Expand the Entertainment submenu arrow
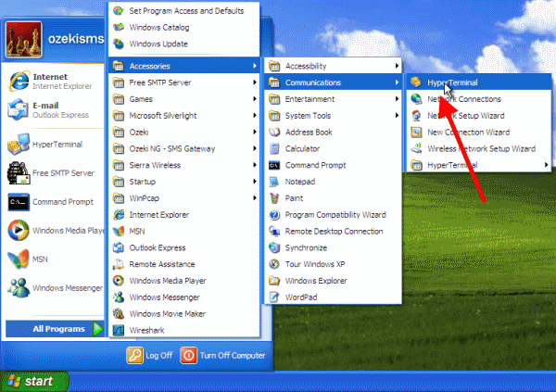Screen dimensions: 556x392 click(x=397, y=99)
